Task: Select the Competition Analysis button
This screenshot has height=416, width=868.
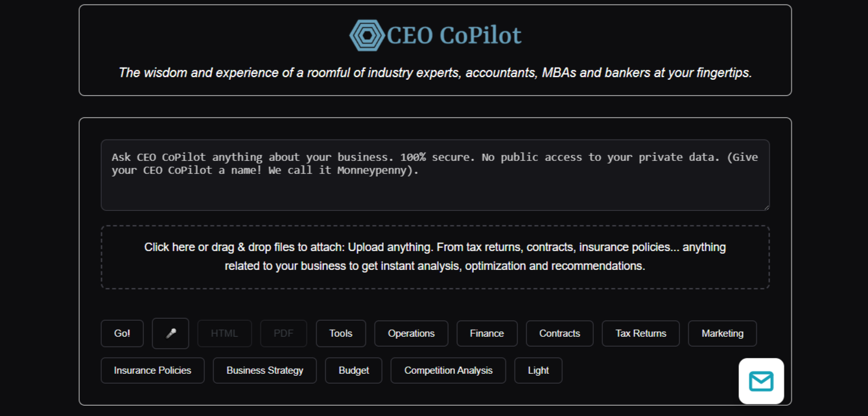Action: (449, 371)
